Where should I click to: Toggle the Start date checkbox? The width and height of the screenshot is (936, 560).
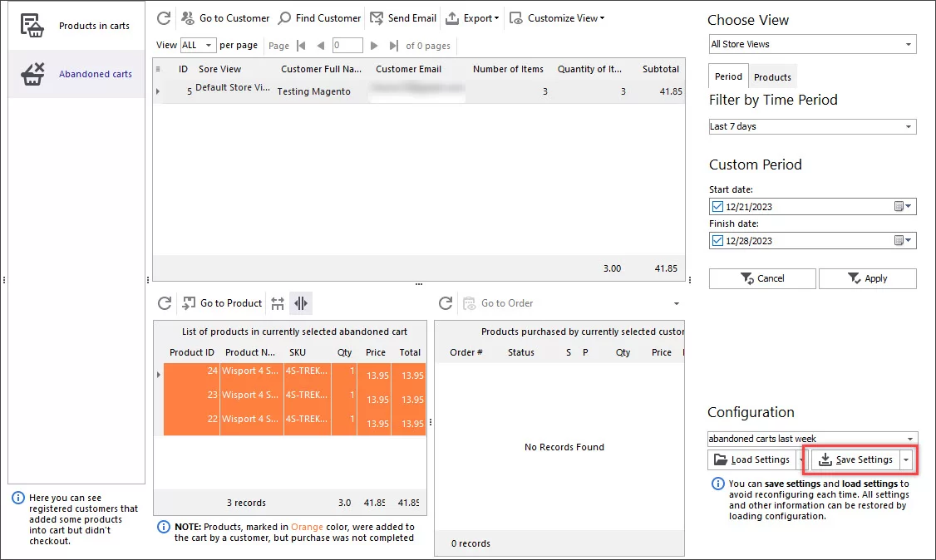(x=717, y=206)
